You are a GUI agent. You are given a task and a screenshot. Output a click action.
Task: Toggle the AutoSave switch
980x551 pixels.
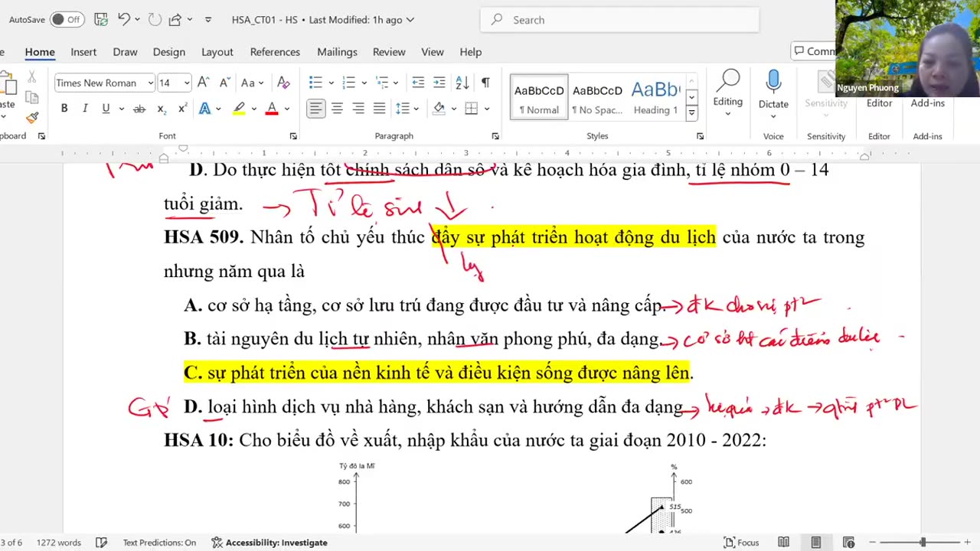pyautogui.click(x=67, y=20)
